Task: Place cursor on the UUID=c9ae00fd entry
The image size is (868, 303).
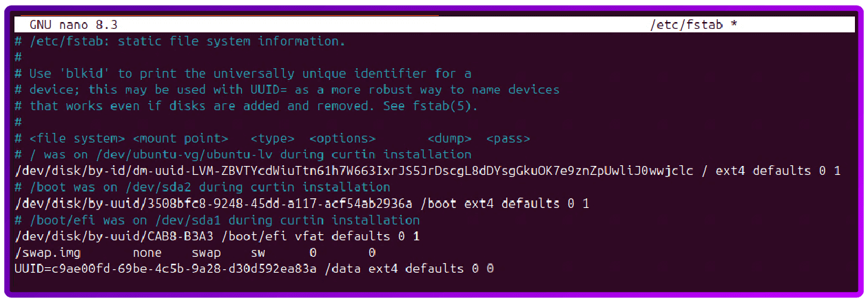Action: (x=165, y=269)
